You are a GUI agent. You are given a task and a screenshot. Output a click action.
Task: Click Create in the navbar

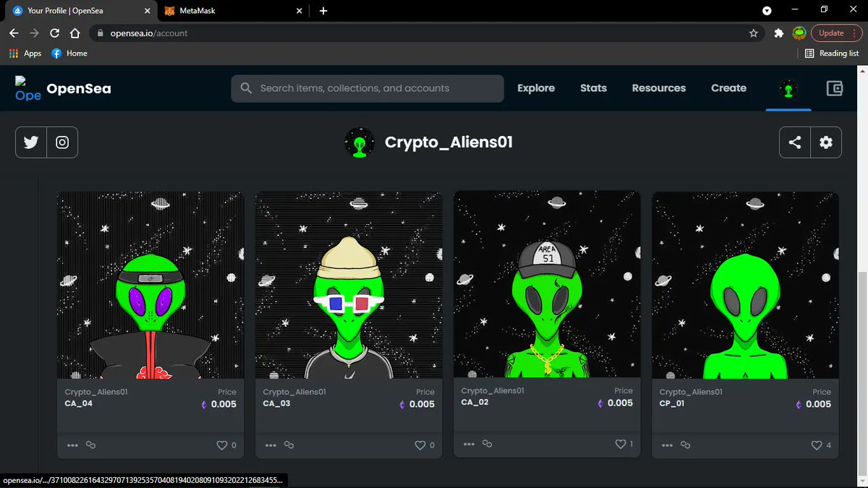coord(728,88)
